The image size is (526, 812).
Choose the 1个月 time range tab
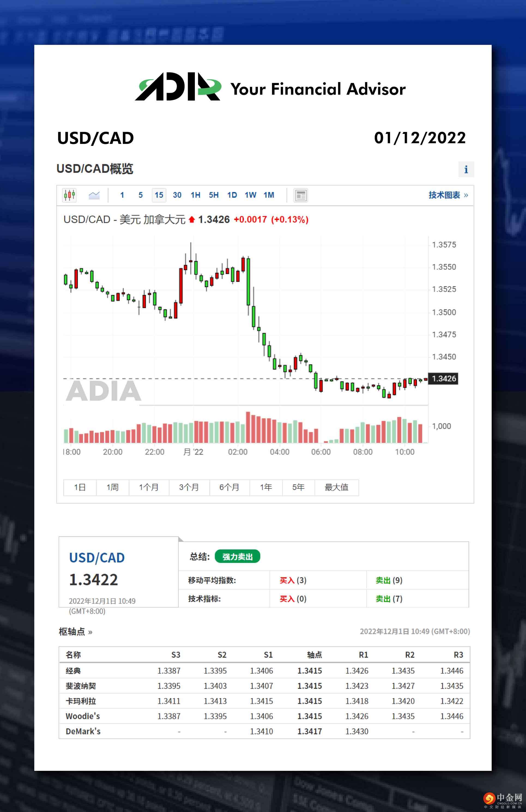click(x=149, y=487)
